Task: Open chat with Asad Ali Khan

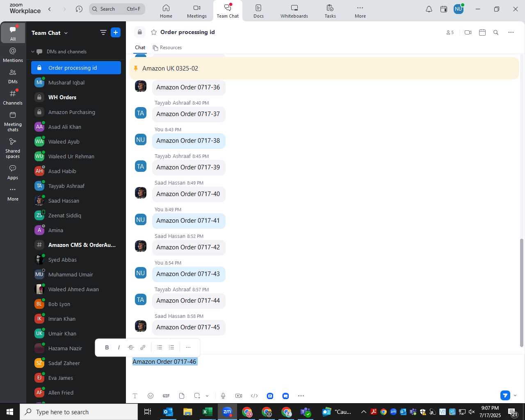Action: (x=76, y=127)
